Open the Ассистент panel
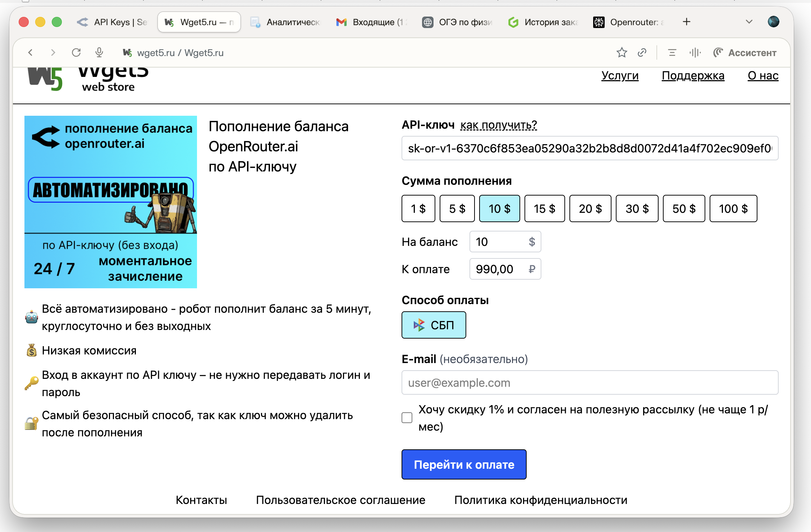Image resolution: width=811 pixels, height=532 pixels. (745, 53)
